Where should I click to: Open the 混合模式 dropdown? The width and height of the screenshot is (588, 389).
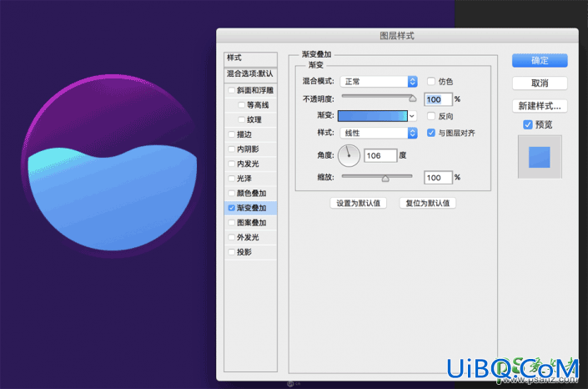click(379, 82)
